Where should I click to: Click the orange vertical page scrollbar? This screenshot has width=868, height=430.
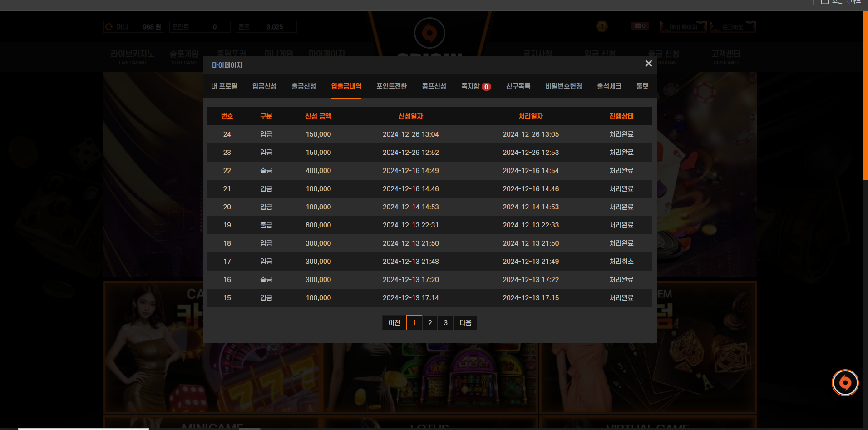point(865,95)
